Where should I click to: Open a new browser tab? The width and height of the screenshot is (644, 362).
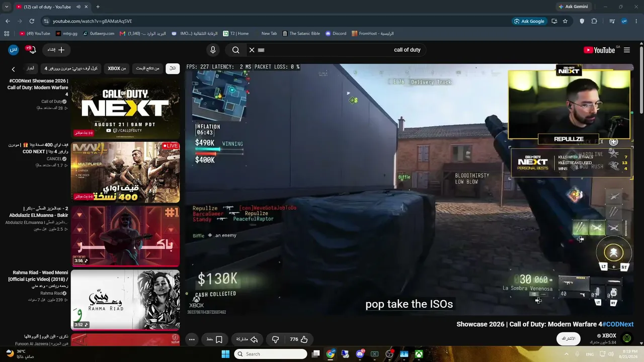98,7
